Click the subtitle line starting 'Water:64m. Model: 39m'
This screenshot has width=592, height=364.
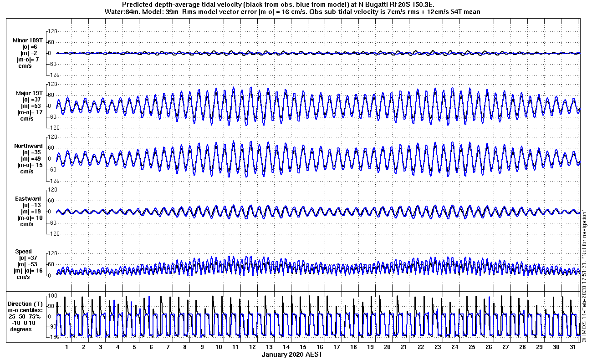click(x=292, y=11)
